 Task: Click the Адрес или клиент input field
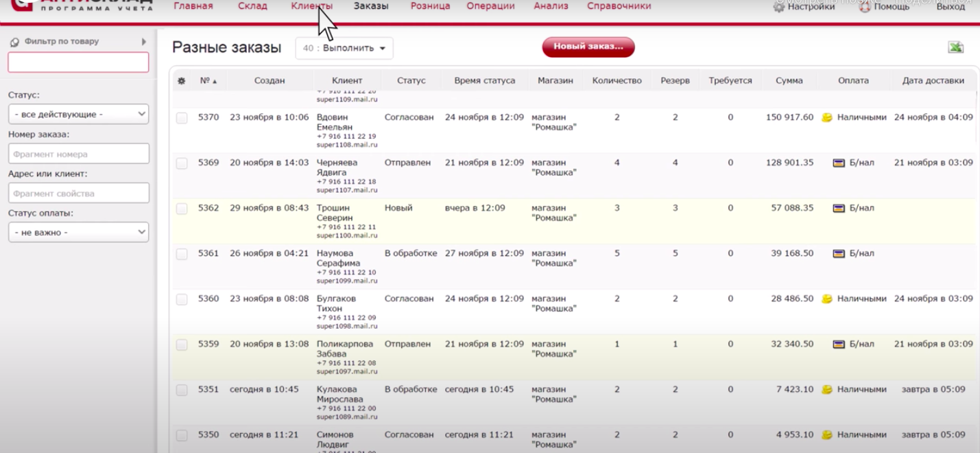tap(78, 193)
